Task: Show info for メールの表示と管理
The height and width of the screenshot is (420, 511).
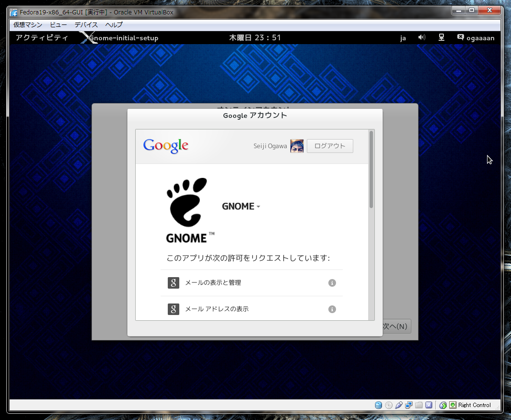Action: click(x=332, y=283)
